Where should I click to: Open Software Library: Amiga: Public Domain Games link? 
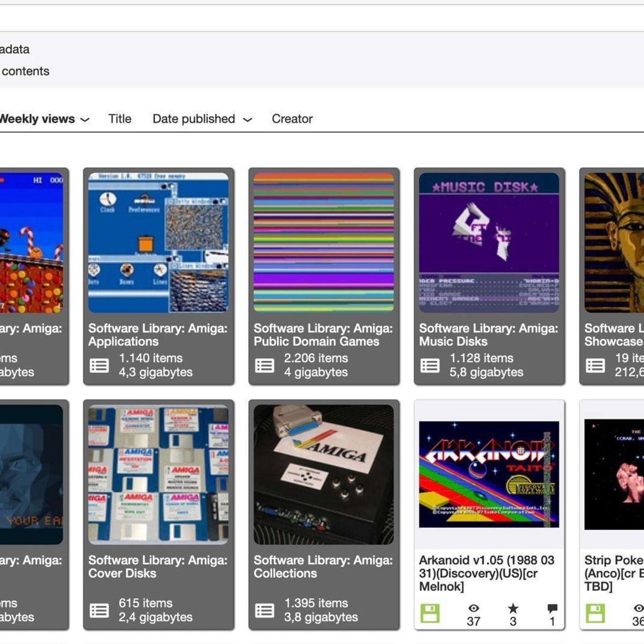[323, 335]
